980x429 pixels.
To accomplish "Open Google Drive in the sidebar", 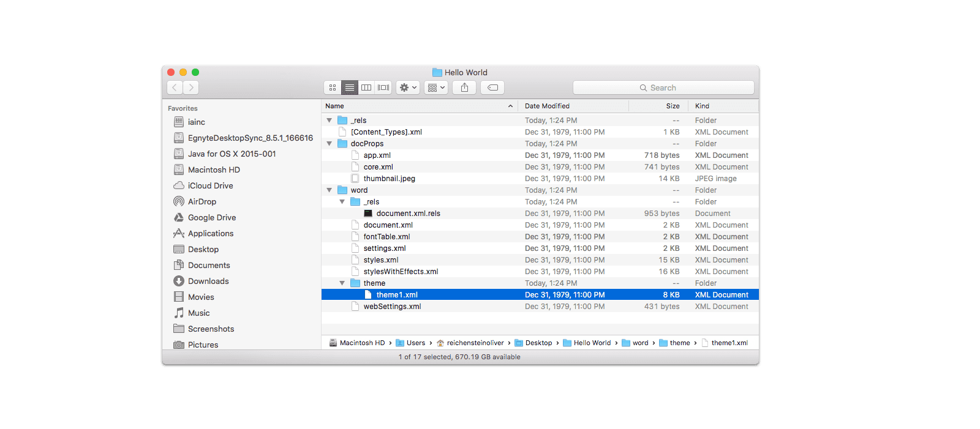I will coord(211,217).
